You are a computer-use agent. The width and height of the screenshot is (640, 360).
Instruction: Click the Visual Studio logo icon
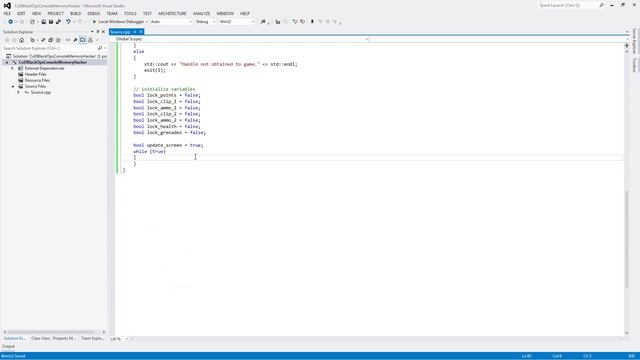coord(7,5)
